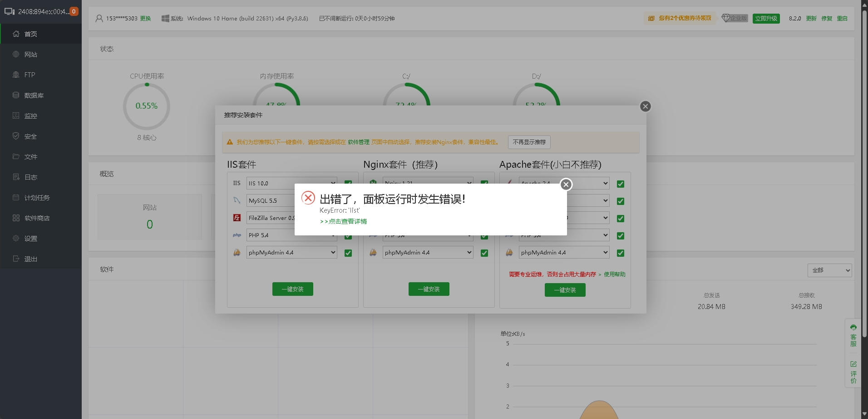Click the home icon beside 首页
868x419 pixels.
click(x=16, y=34)
